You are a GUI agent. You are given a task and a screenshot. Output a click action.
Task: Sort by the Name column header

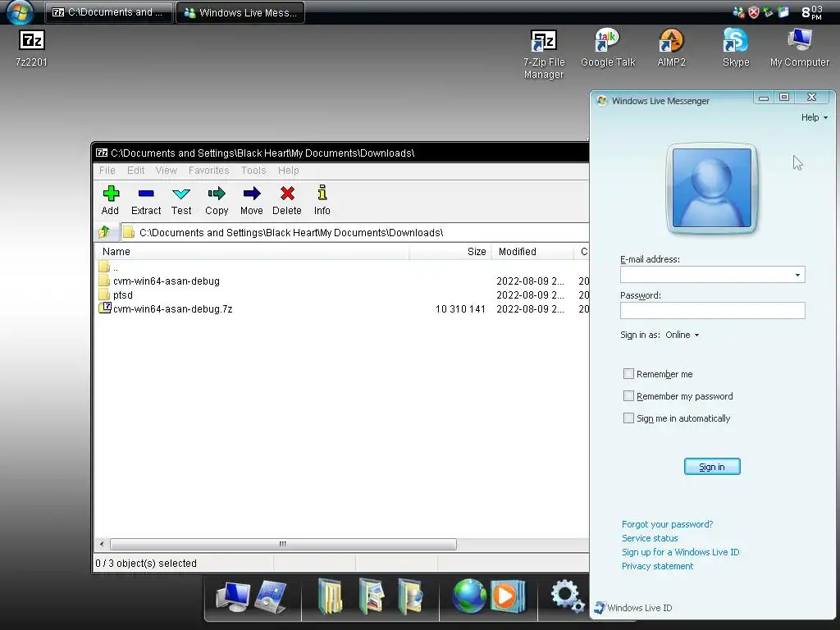click(x=252, y=251)
